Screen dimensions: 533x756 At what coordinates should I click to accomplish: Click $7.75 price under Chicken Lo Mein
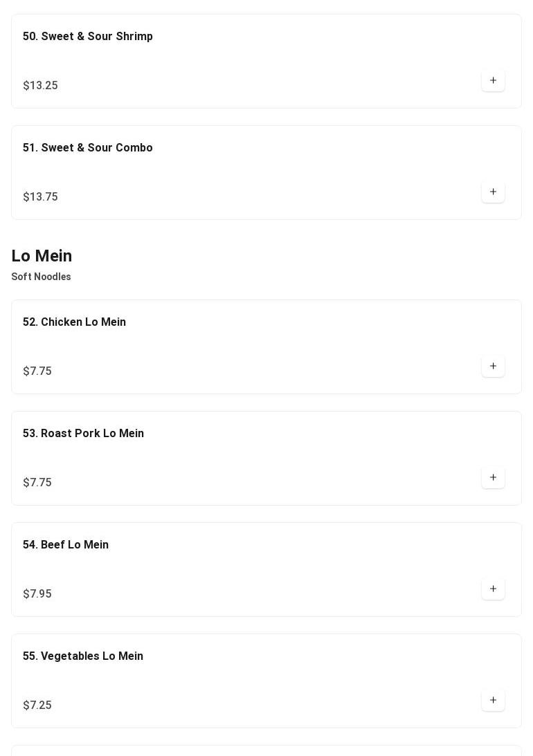coord(37,371)
